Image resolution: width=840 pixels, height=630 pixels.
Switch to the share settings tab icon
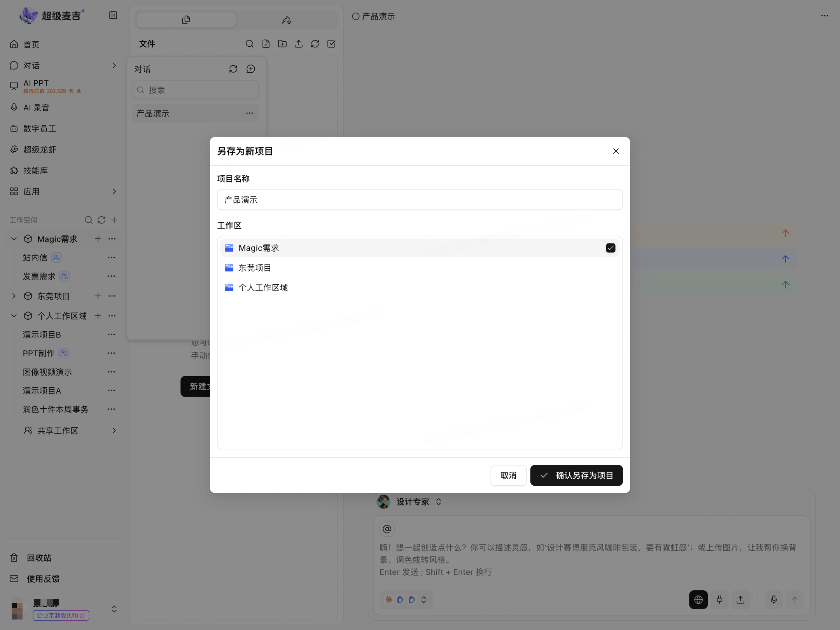(x=287, y=20)
